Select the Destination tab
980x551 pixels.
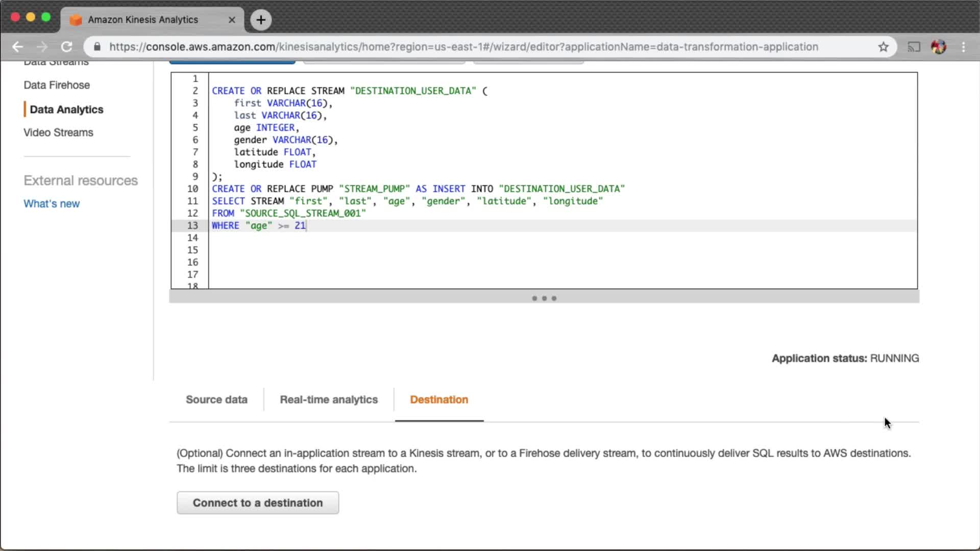(x=439, y=399)
